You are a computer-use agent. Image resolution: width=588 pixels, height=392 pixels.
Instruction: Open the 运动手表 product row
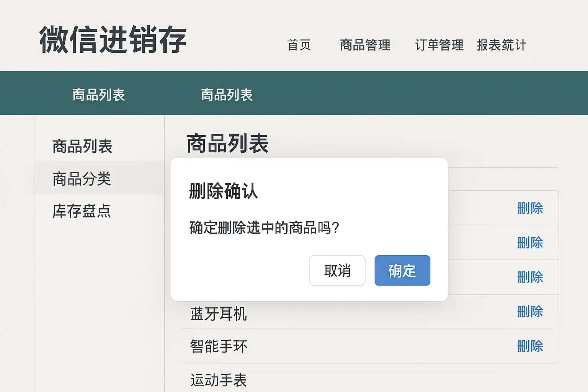coord(219,380)
